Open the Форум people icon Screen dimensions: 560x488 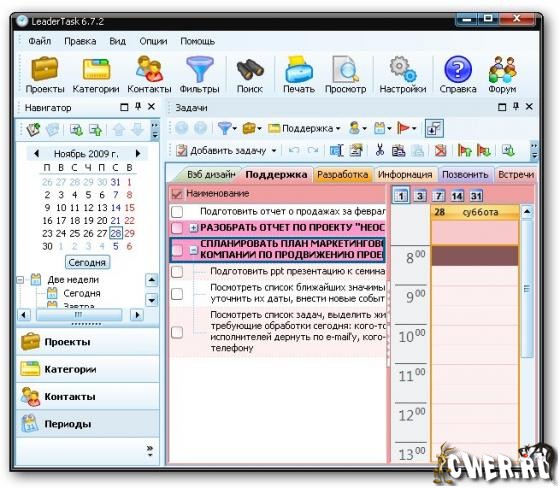pos(502,69)
